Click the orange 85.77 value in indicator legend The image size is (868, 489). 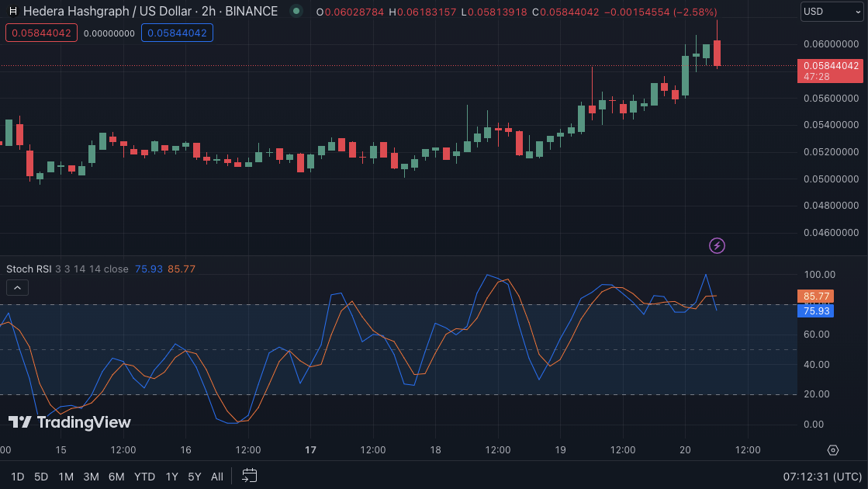pos(182,269)
